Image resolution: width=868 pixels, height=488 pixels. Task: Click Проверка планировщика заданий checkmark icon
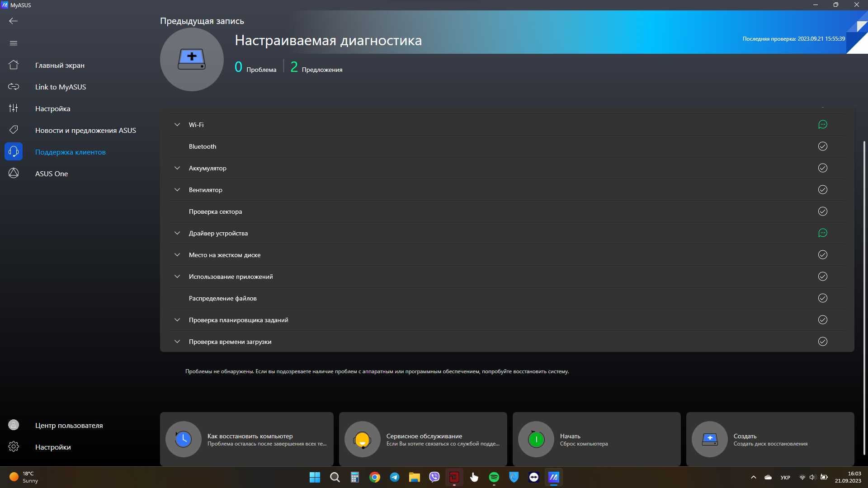point(823,320)
